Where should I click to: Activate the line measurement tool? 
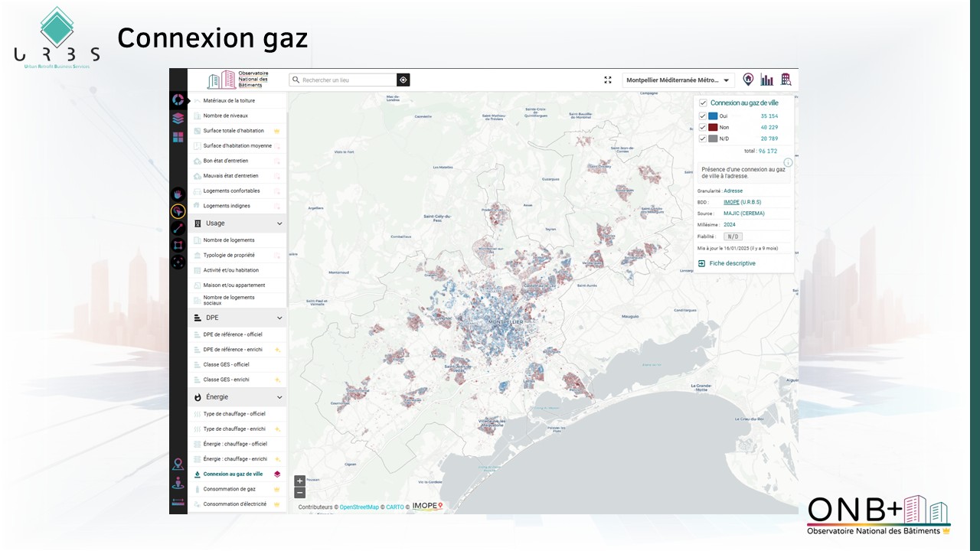[x=178, y=228]
